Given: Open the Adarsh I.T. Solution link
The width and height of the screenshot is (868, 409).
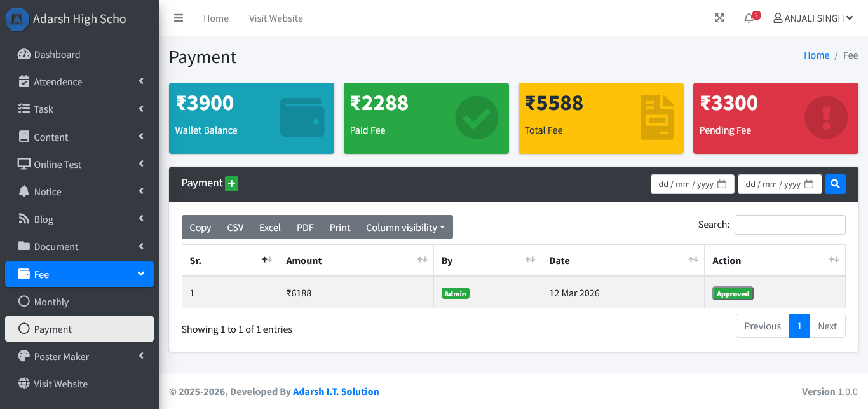Looking at the screenshot, I should pos(336,391).
